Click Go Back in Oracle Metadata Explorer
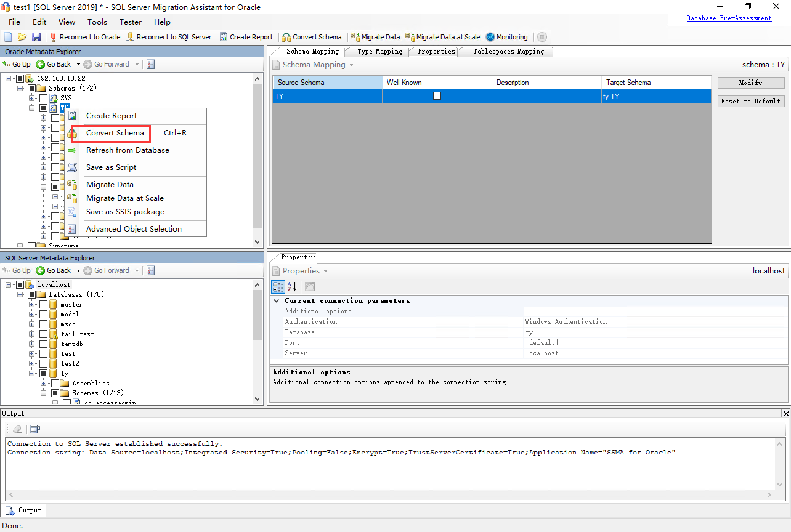 click(54, 64)
